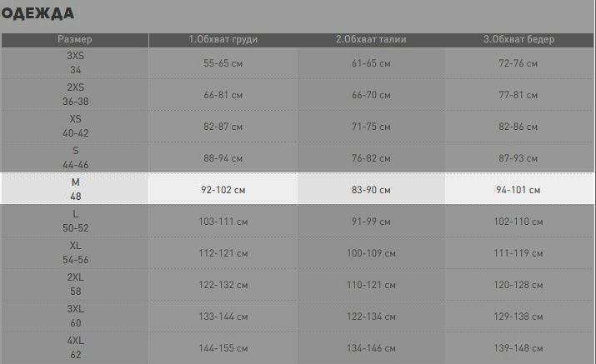Select the 2XL 58 size row

[298, 284]
